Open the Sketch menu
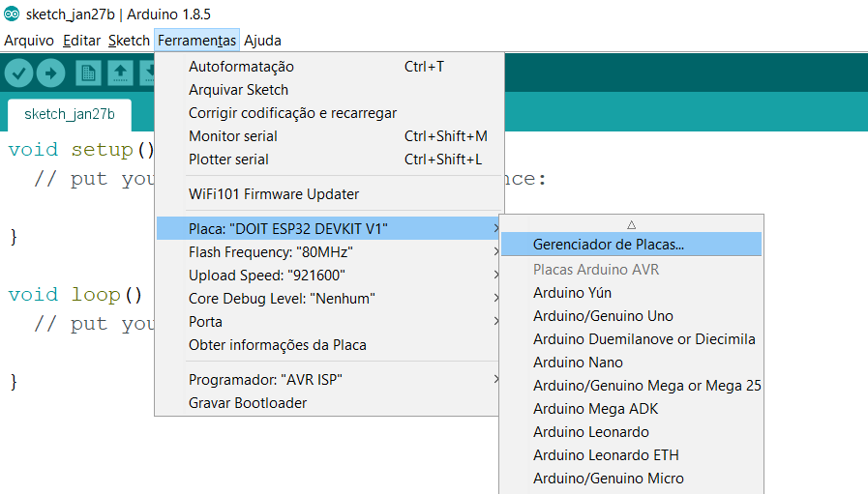The image size is (868, 494). click(x=129, y=41)
